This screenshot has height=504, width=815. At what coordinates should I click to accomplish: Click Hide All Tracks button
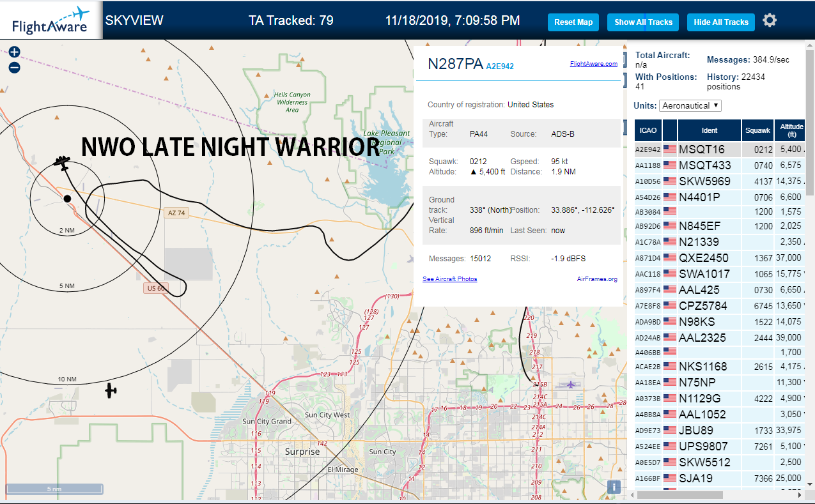[721, 22]
